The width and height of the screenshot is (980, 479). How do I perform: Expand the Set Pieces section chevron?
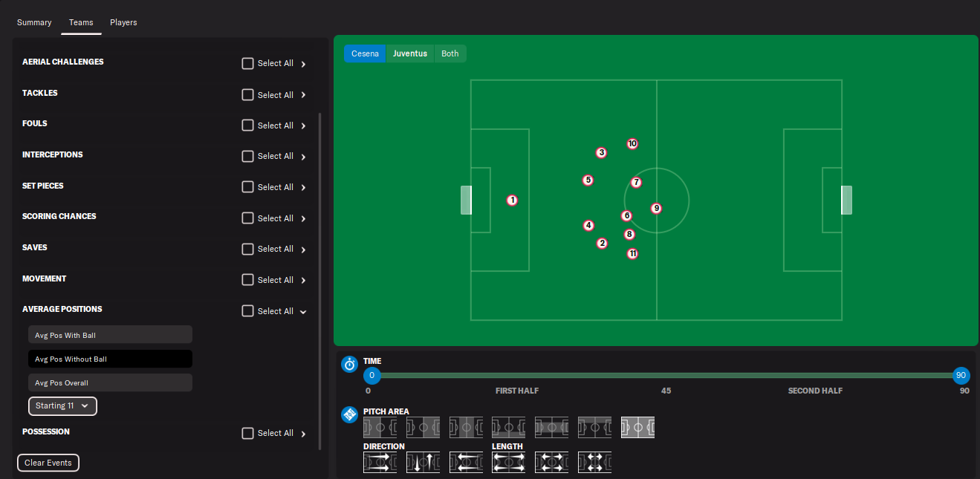(303, 188)
